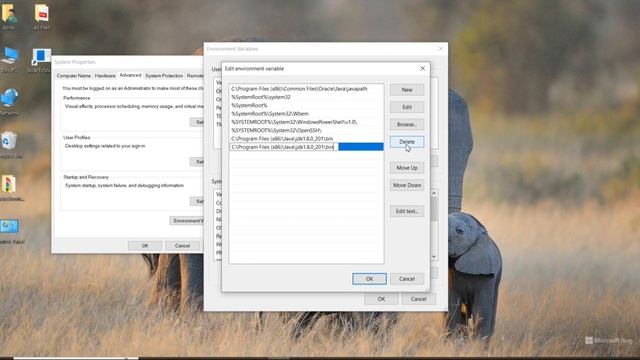The image size is (640, 360).
Task: Click the system variables scrollbar up arrow
Action: point(434,193)
